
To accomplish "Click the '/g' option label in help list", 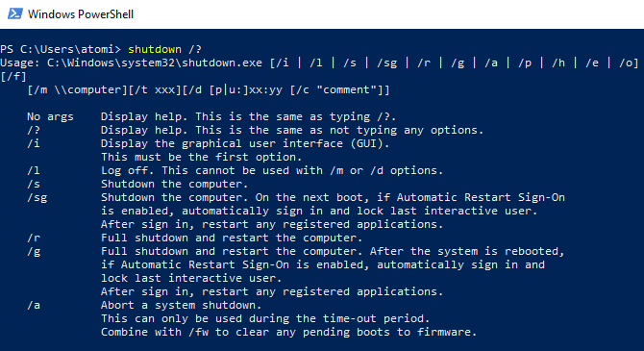I will coord(34,252).
